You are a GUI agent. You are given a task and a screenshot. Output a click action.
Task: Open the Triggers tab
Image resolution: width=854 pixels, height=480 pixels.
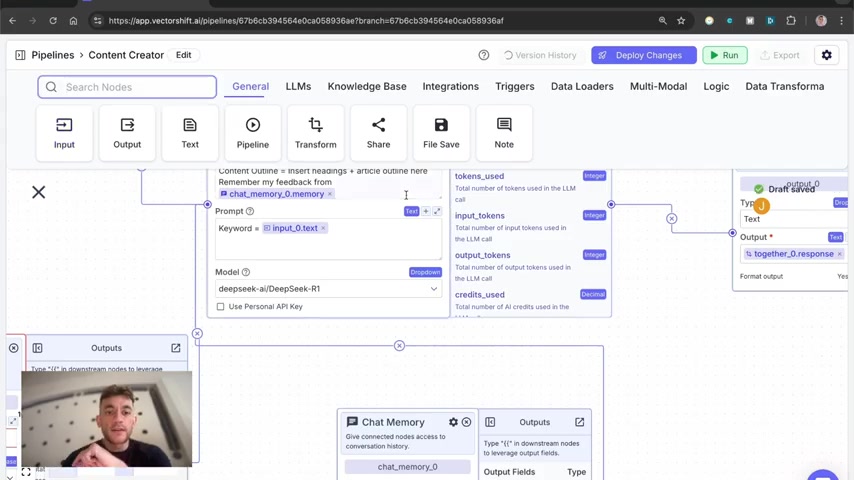515,86
